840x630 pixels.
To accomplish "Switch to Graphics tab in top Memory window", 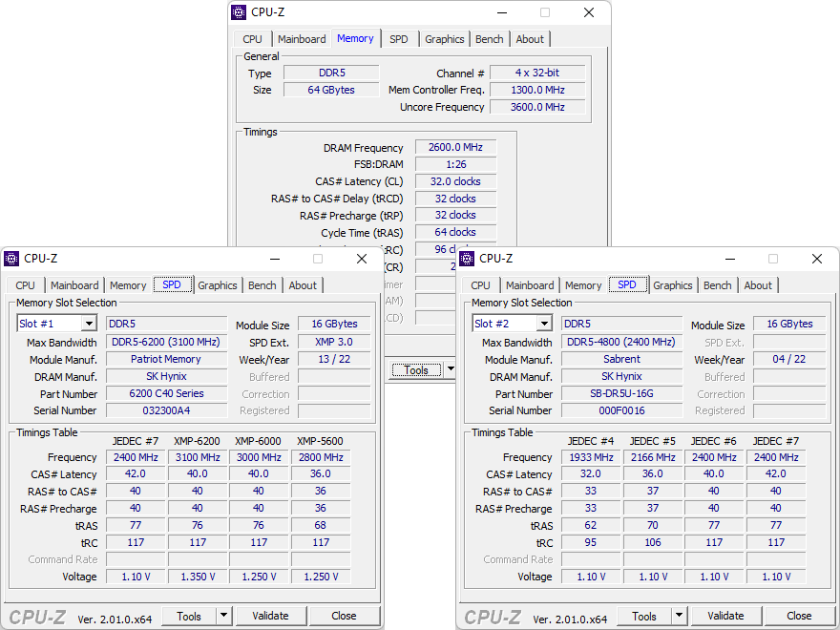I will click(x=444, y=39).
